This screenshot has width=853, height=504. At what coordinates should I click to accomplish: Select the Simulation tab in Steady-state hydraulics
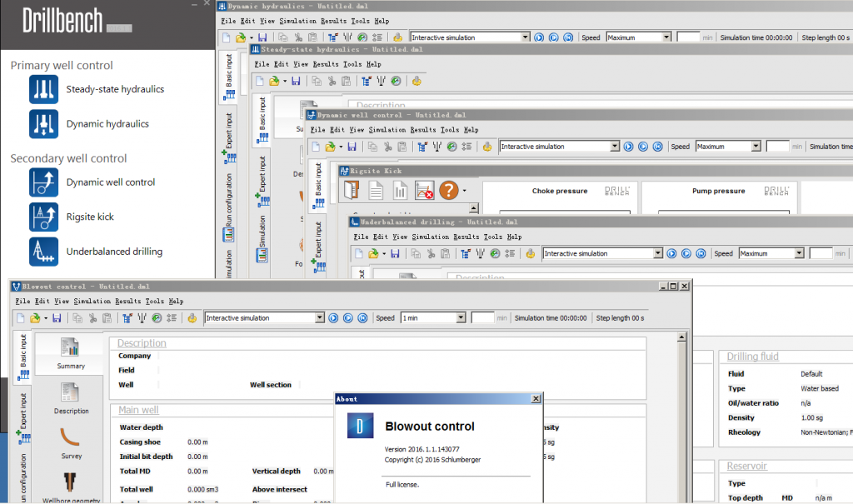coord(262,238)
